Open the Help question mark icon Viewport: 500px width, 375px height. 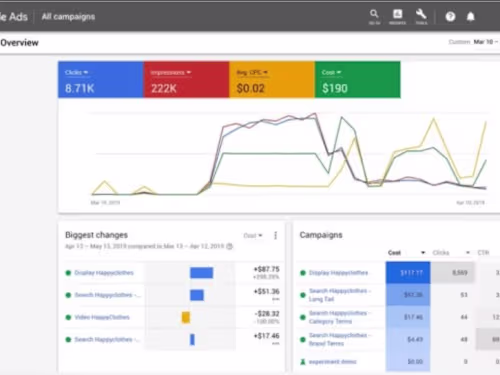pos(450,17)
